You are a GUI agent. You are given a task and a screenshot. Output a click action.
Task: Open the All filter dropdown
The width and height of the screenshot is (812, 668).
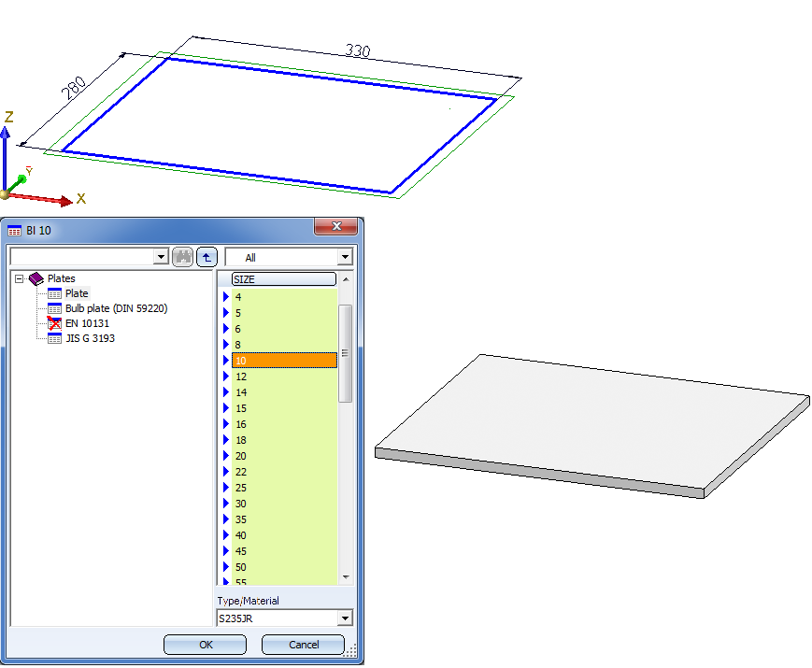(345, 257)
